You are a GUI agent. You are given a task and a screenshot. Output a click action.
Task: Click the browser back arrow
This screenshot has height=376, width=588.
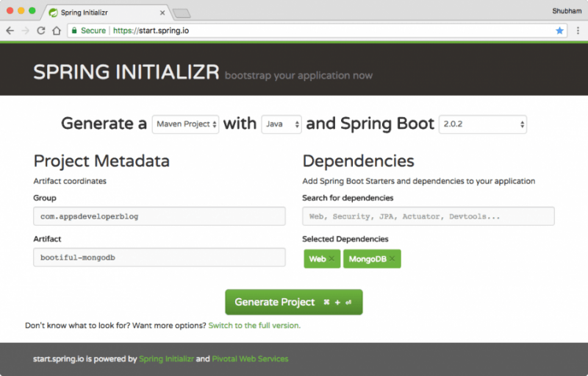point(10,31)
